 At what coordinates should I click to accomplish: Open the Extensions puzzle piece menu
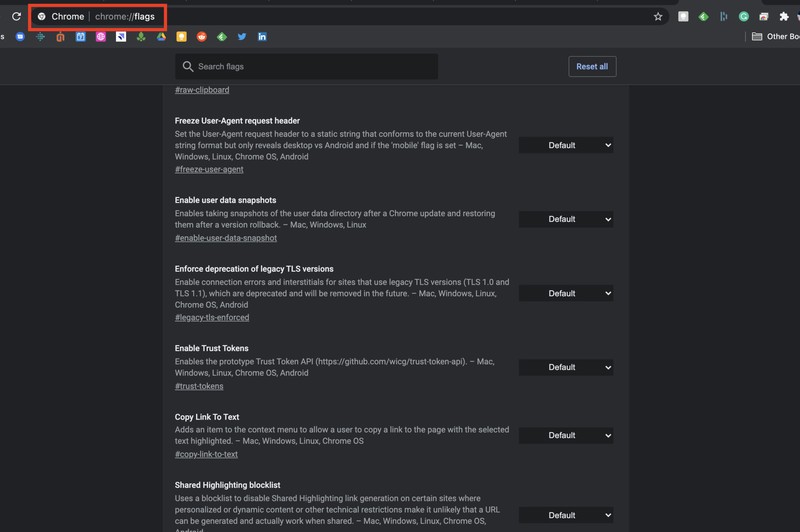784,16
